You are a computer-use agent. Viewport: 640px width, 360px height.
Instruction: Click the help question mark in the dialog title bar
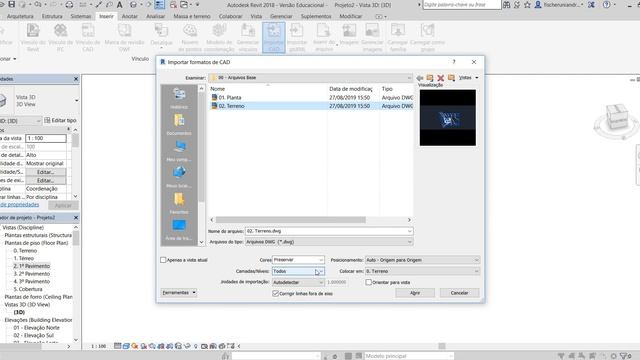pos(454,62)
